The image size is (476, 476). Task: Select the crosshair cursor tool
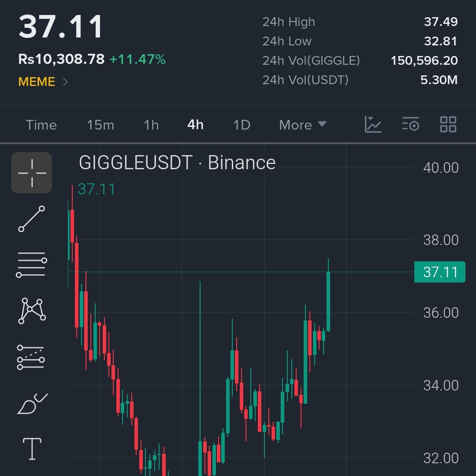[32, 173]
